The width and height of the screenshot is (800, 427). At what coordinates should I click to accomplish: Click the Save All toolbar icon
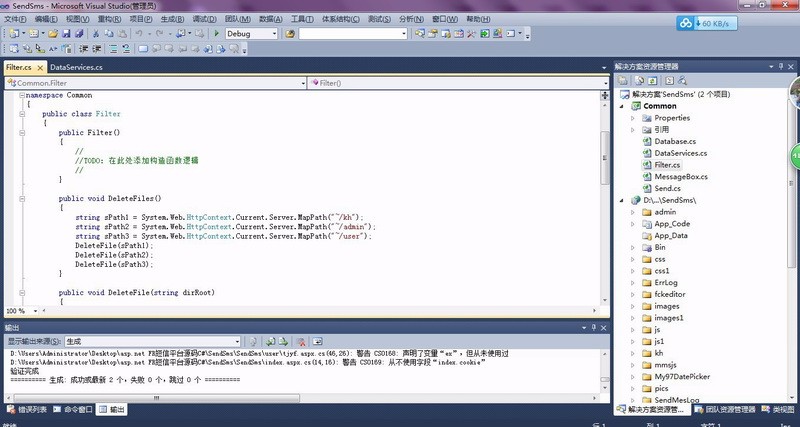78,34
